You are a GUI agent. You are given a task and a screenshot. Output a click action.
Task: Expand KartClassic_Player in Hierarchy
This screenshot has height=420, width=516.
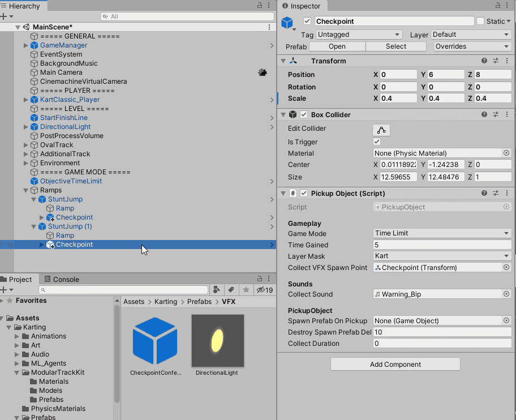click(x=25, y=100)
